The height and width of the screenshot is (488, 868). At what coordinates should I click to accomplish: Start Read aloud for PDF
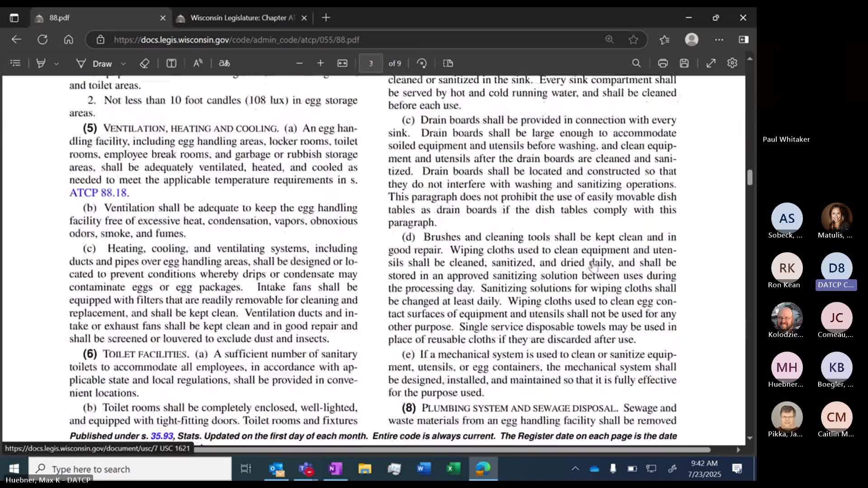click(x=198, y=63)
